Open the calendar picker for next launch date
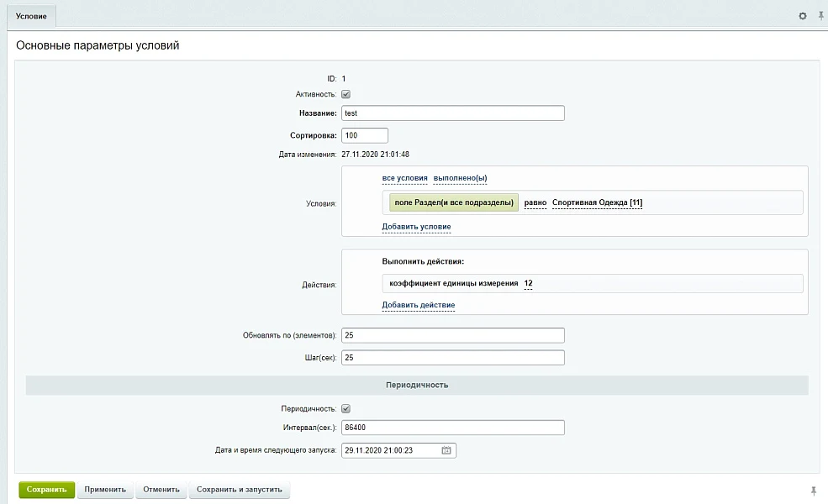This screenshot has height=504, width=828. point(446,450)
